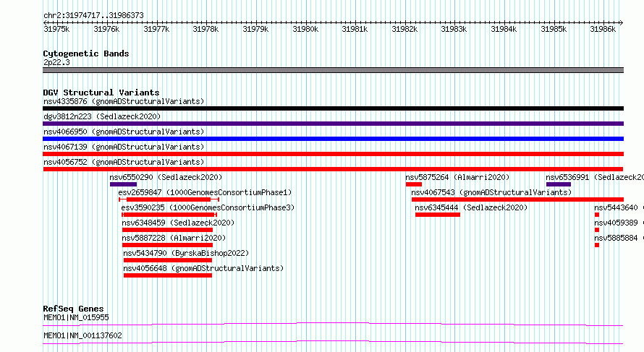
Task: Click the chr2:31974717..31986373 coordinate label
Action: pos(93,16)
